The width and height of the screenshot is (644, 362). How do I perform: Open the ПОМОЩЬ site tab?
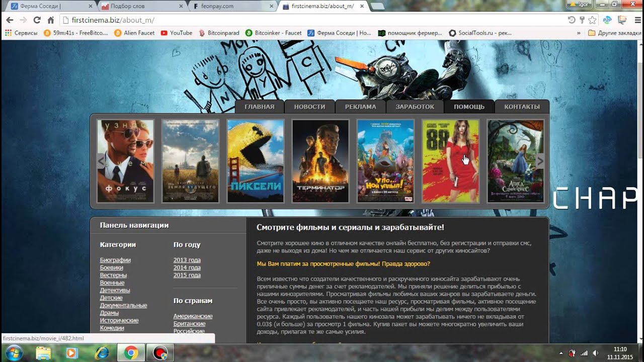click(469, 107)
